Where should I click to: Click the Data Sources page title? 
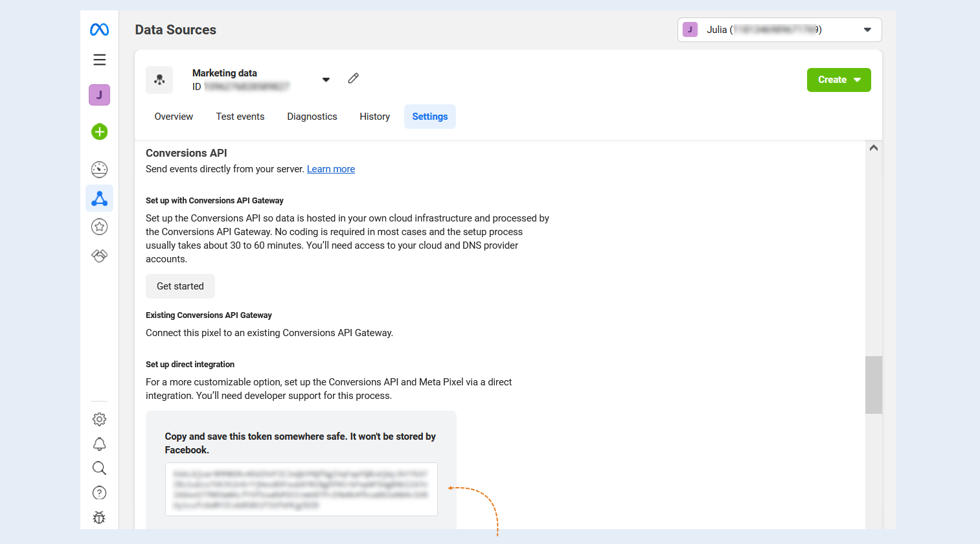coord(176,30)
